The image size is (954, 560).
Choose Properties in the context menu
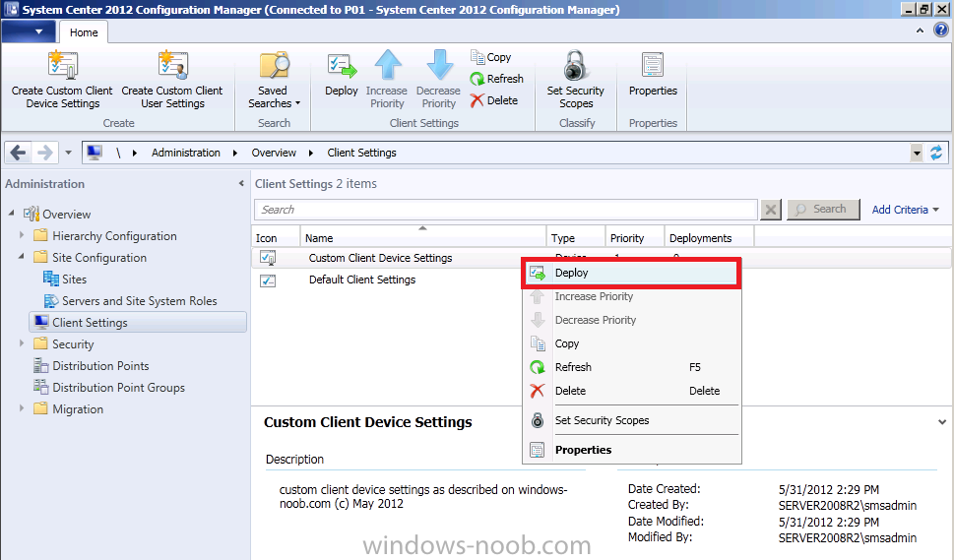pos(631,450)
